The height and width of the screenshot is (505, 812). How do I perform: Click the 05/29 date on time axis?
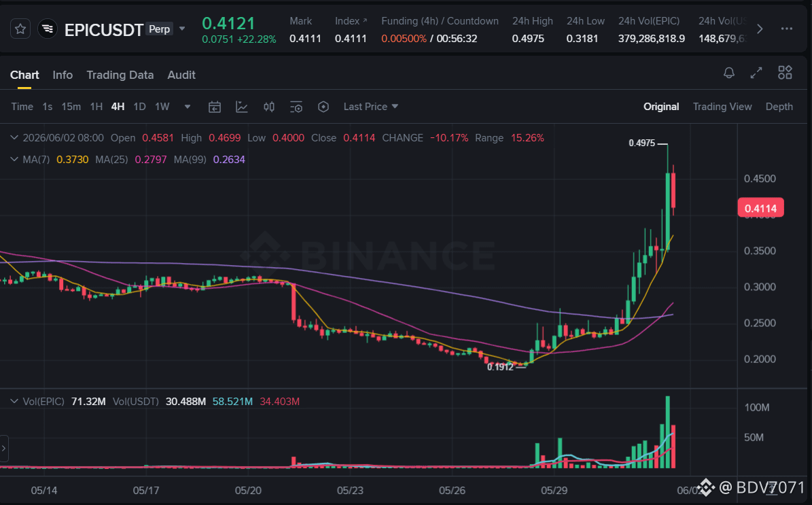554,490
